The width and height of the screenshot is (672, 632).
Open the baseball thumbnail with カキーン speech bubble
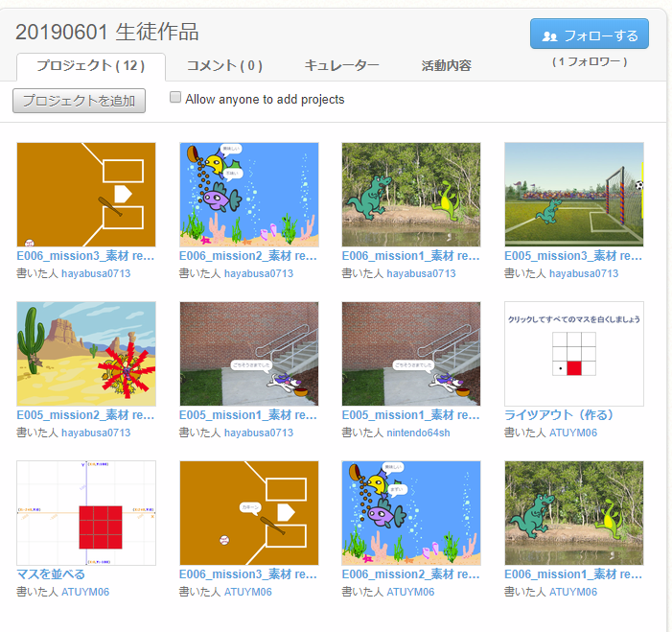tap(248, 513)
